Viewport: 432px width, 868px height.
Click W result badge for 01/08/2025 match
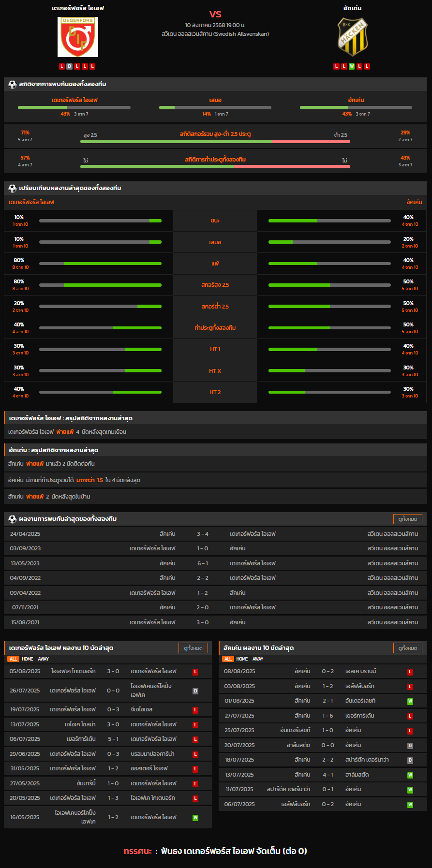pos(410,701)
